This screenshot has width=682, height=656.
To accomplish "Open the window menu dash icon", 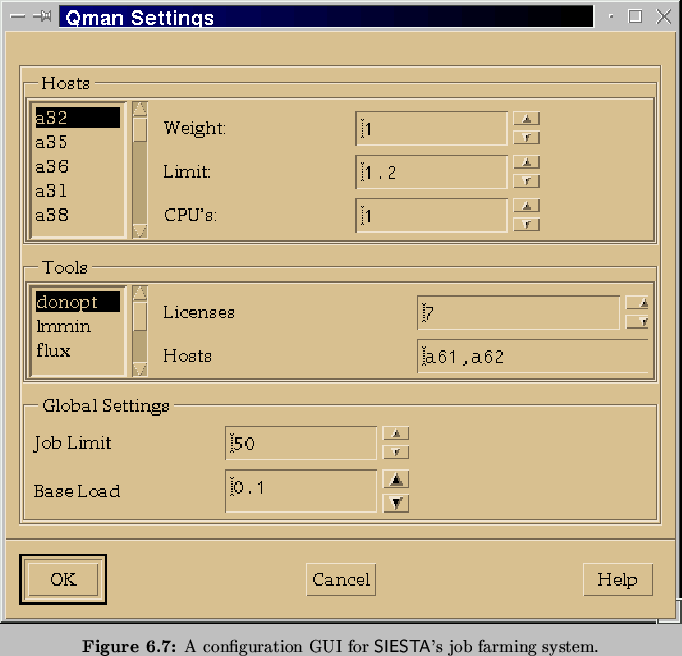I will [17, 17].
